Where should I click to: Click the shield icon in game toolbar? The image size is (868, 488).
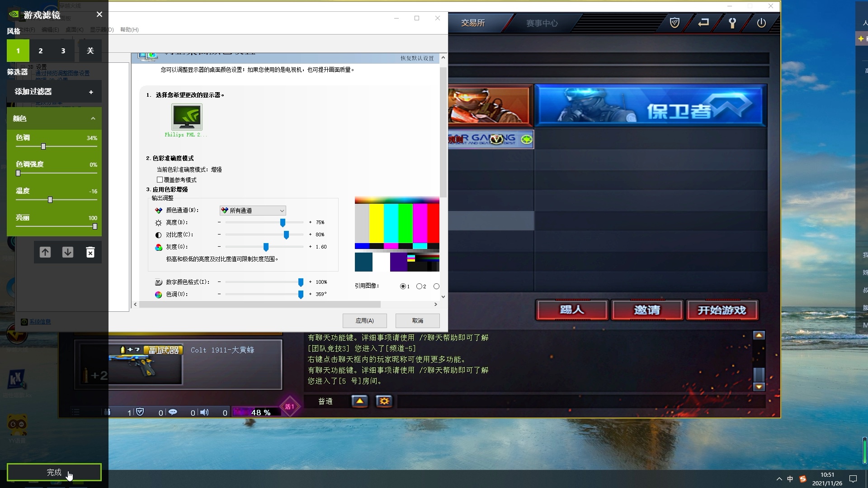pos(675,23)
